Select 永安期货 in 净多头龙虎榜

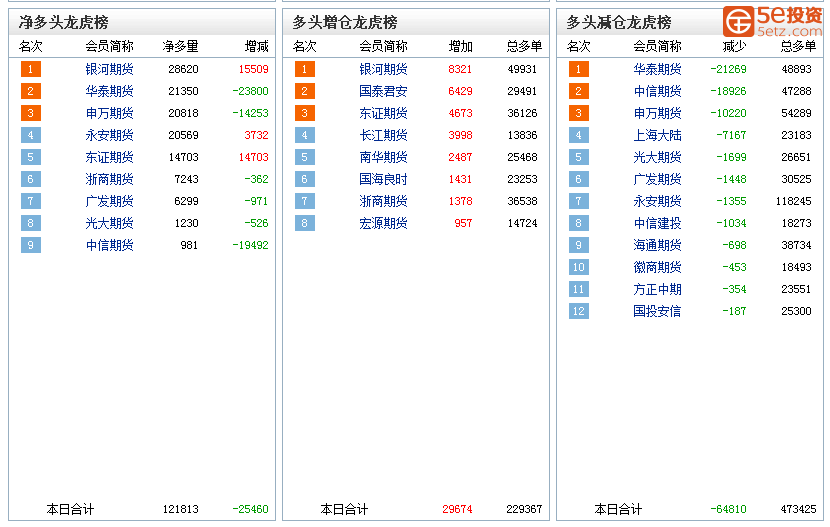(x=110, y=135)
